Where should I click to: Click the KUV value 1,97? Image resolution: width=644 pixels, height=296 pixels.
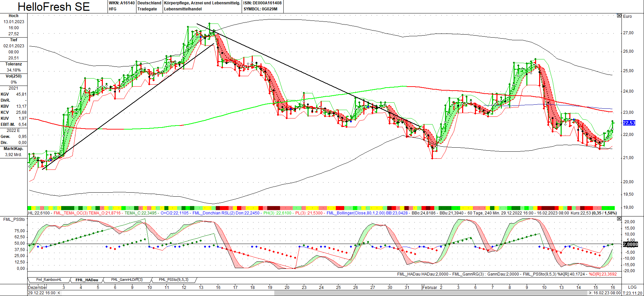[x=23, y=118]
